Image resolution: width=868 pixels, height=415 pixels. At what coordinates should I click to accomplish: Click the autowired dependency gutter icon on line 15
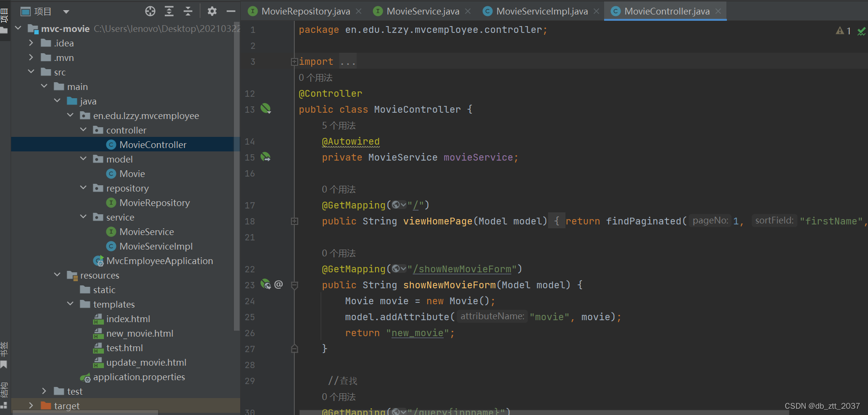click(x=265, y=157)
